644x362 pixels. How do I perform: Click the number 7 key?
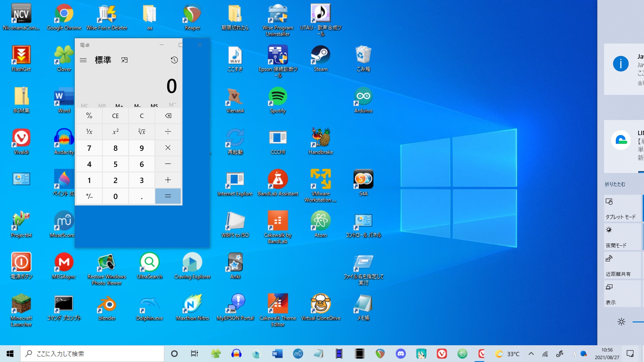click(89, 148)
